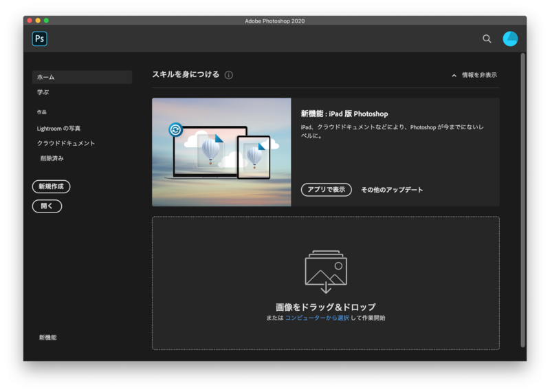
Task: Click the 開く button
Action: 47,206
